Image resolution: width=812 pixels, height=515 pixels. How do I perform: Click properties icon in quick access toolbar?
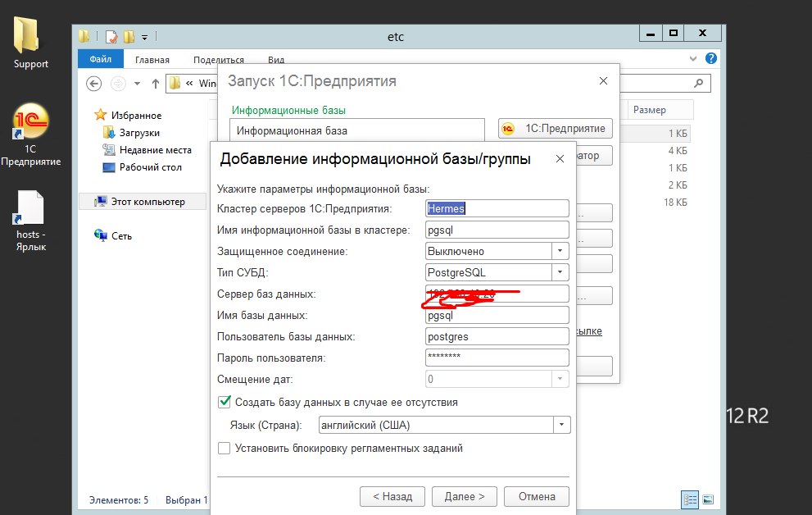point(111,37)
